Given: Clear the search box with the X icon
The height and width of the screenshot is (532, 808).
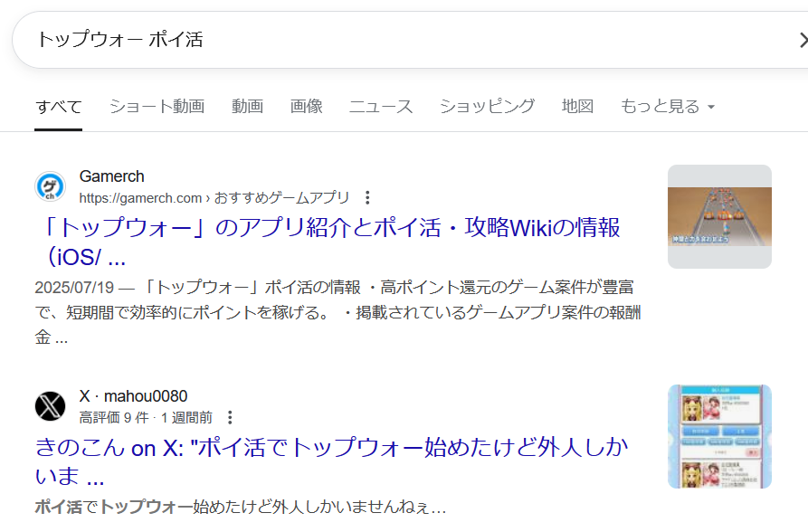Looking at the screenshot, I should 802,40.
